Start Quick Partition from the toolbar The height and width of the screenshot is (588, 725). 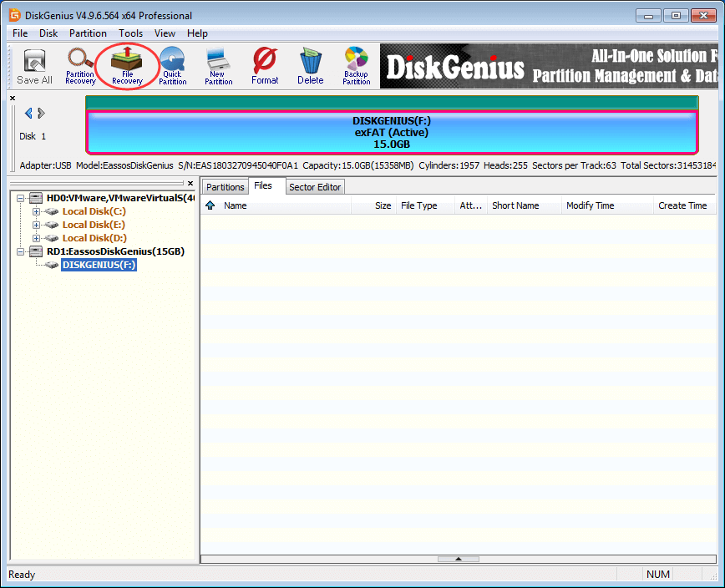pyautogui.click(x=172, y=67)
